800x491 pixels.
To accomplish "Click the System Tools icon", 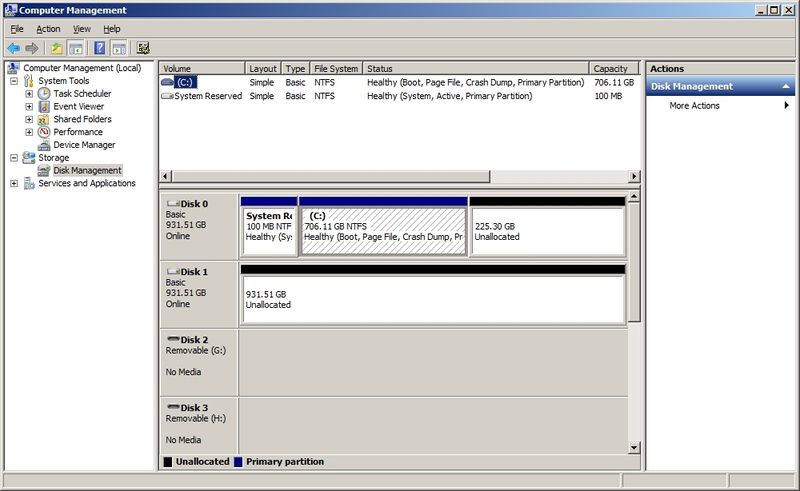I will click(29, 81).
